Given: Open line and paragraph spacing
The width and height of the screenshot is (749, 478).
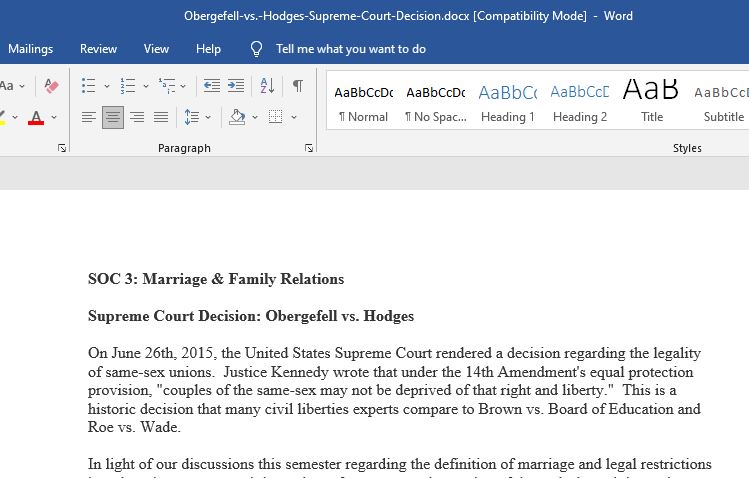Looking at the screenshot, I should [192, 117].
